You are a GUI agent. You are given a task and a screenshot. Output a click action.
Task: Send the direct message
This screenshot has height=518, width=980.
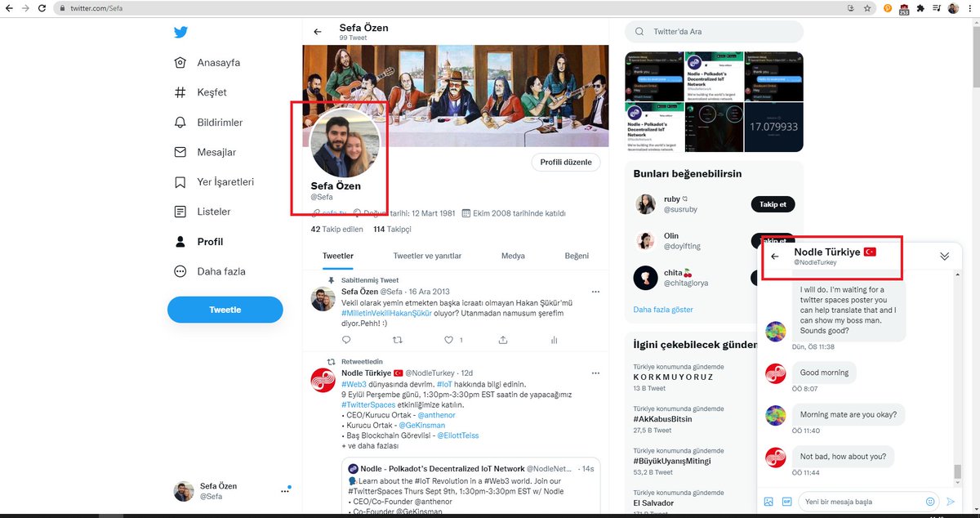pyautogui.click(x=951, y=502)
